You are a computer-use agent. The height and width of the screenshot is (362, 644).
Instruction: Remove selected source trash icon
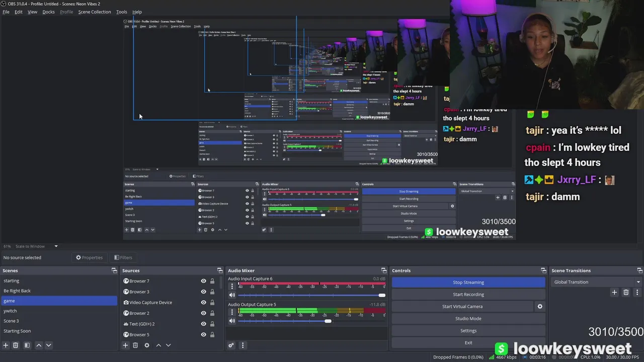click(x=135, y=345)
